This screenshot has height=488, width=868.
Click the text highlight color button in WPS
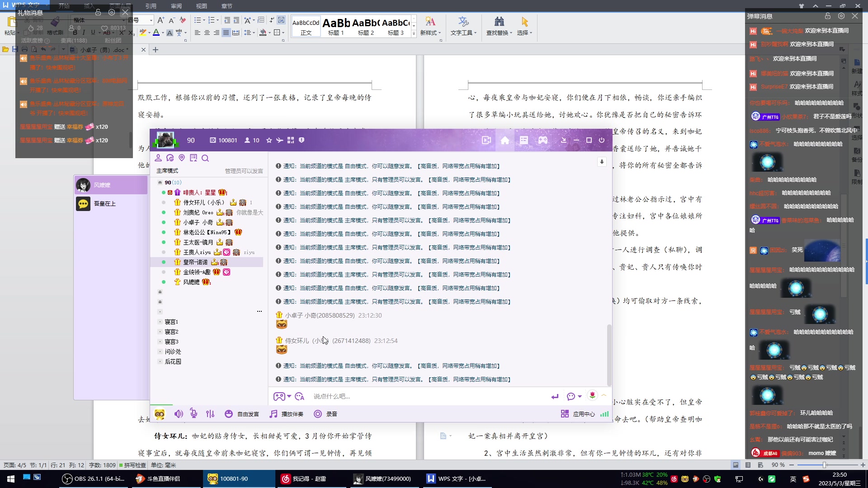click(x=143, y=33)
